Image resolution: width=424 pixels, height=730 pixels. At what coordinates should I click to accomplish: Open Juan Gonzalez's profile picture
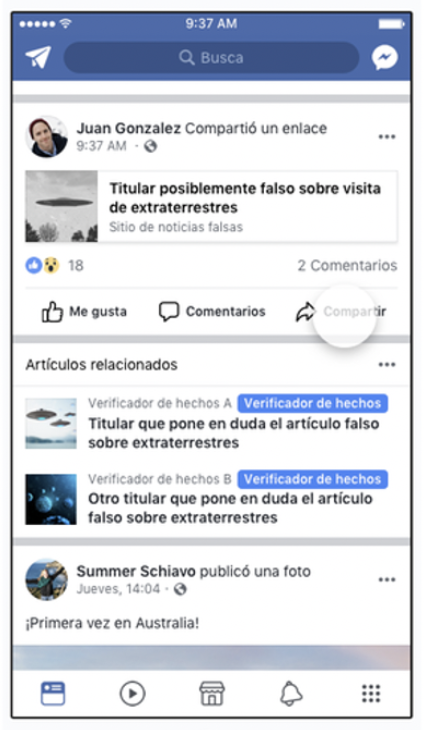click(x=47, y=137)
